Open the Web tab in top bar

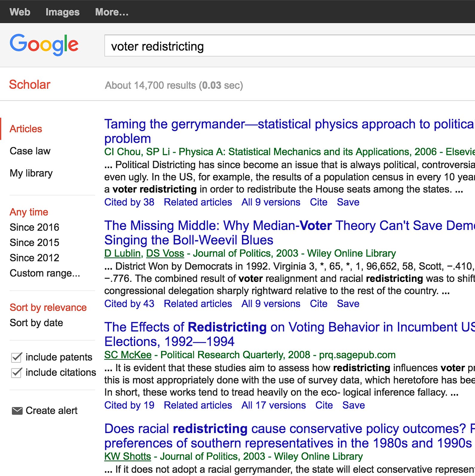(20, 12)
